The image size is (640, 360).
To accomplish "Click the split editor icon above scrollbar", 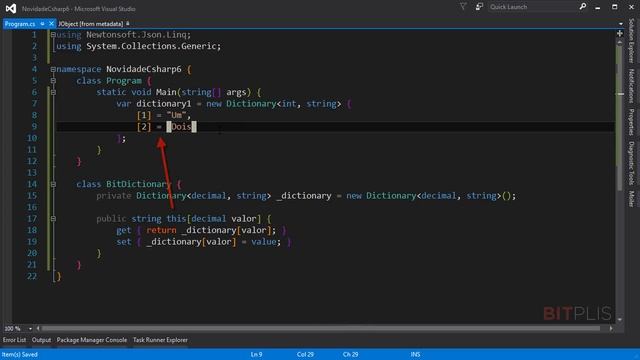I will pyautogui.click(x=620, y=33).
